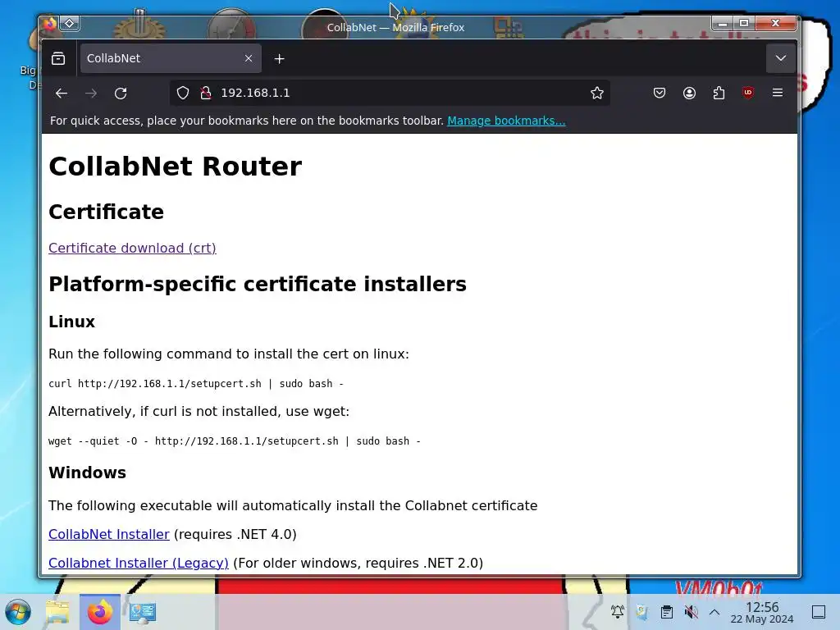This screenshot has height=630, width=840.
Task: Download the Collabnet Installer (Legacy) link
Action: [x=138, y=563]
